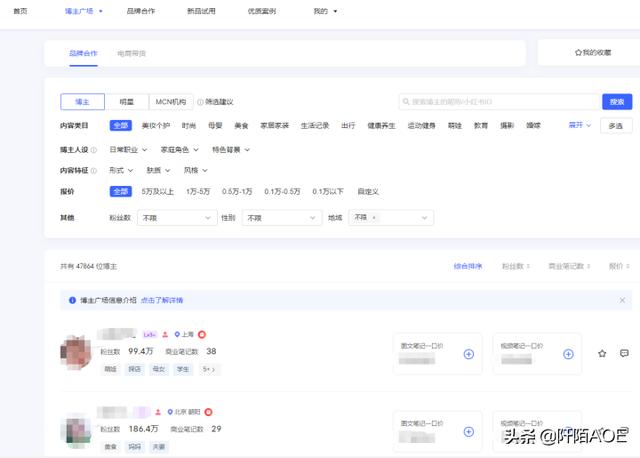Close the 博主广场信息介绍 banner
The image size is (640, 458).
click(x=622, y=300)
